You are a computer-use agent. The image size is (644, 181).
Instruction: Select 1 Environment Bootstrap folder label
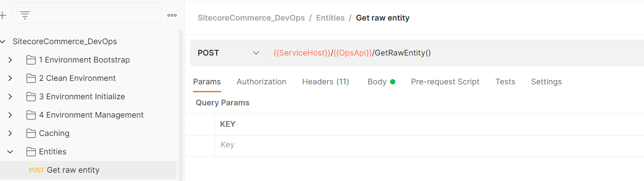[x=84, y=60]
